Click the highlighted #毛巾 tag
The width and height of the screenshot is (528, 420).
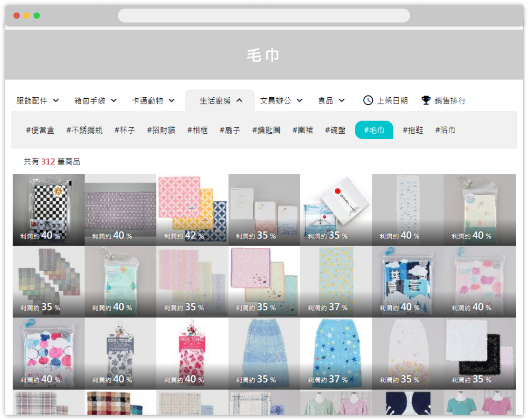(x=374, y=130)
